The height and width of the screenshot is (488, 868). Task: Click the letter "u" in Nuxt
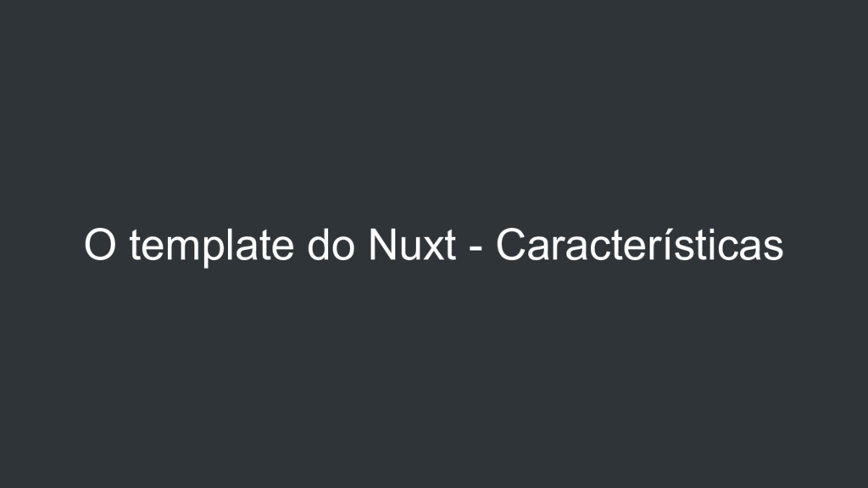point(410,248)
